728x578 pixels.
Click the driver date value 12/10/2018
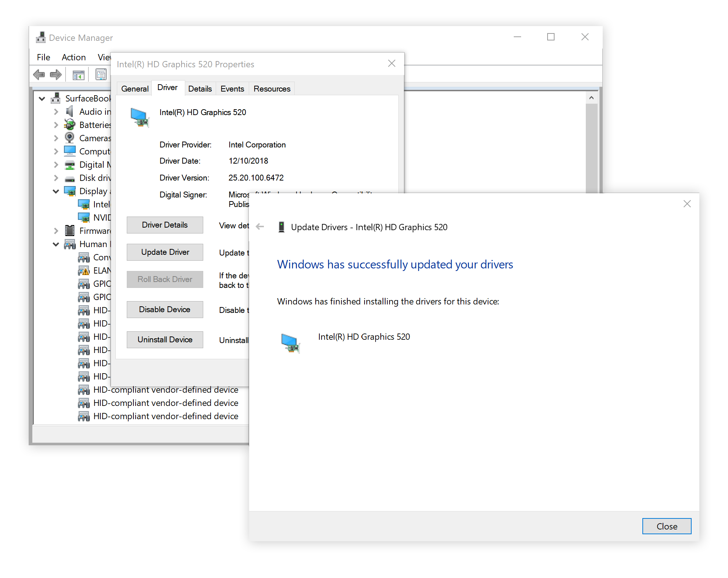248,161
